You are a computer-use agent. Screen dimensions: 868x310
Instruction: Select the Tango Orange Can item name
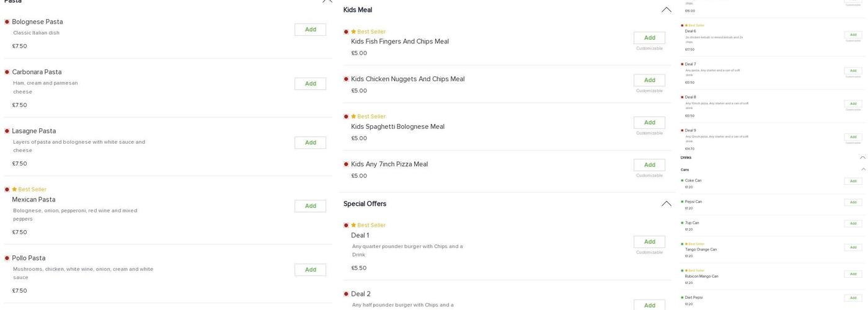(x=701, y=250)
